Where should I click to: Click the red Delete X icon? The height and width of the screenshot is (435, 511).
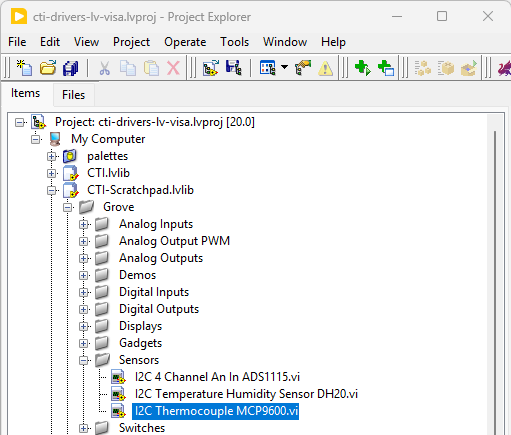click(173, 68)
